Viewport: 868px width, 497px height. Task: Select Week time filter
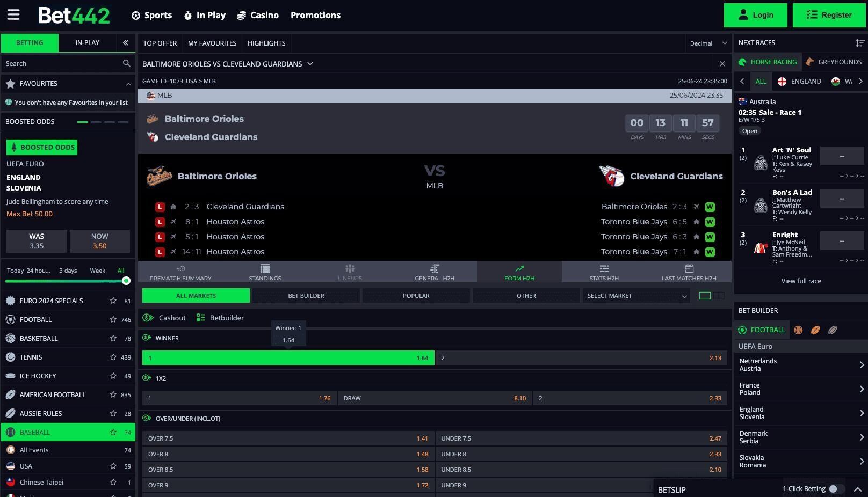click(97, 271)
